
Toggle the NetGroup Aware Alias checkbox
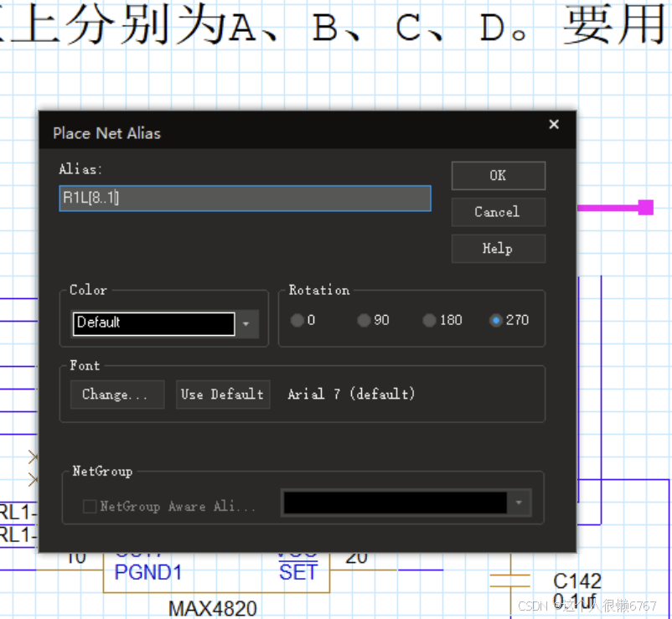(x=90, y=506)
